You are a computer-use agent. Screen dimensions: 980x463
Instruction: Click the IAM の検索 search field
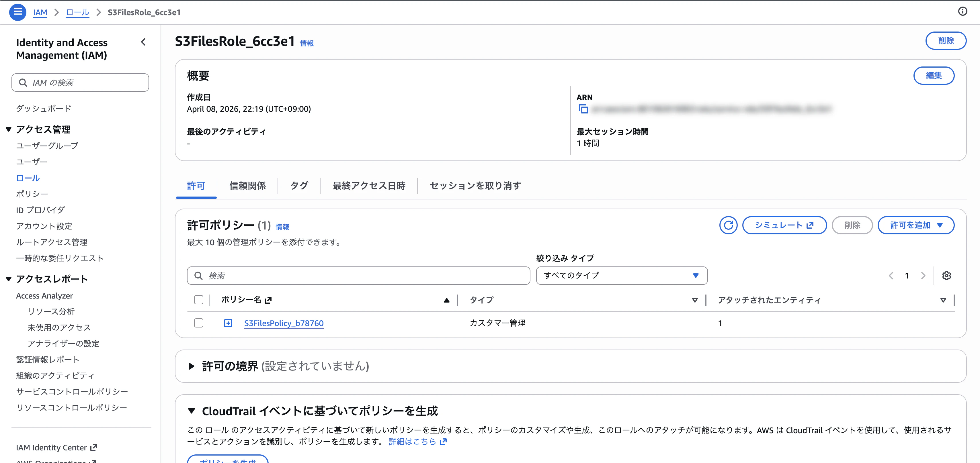click(80, 83)
